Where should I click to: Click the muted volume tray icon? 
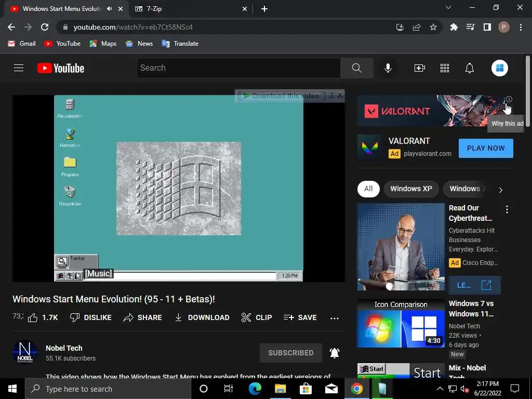tap(464, 389)
